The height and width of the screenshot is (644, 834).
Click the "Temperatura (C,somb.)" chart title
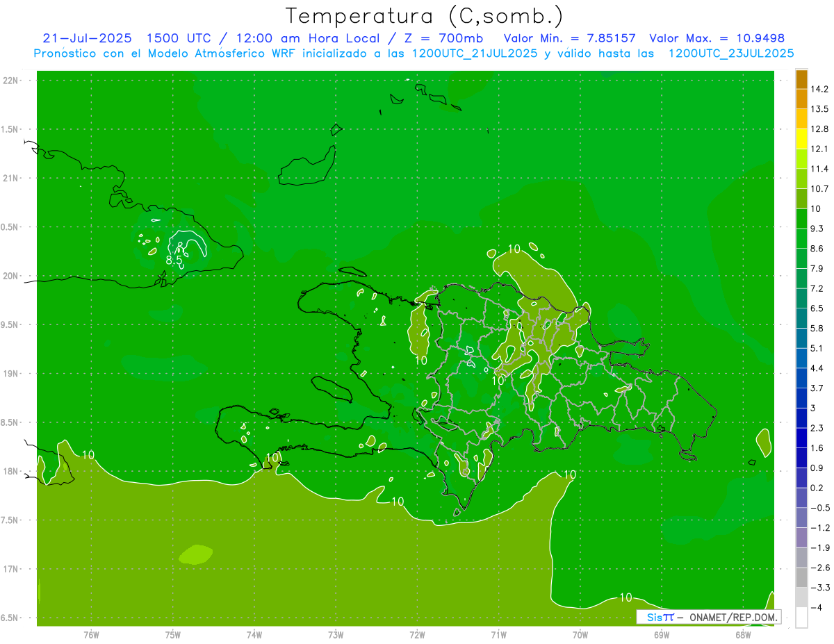pos(425,16)
